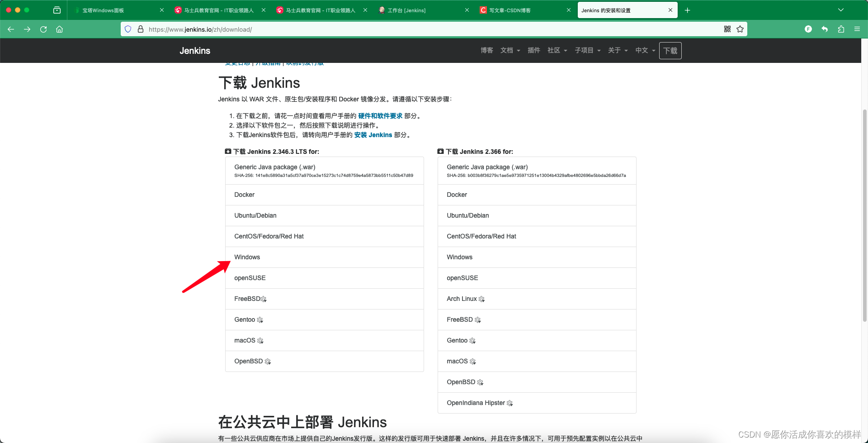Select CentOS/Fedora/Red Hat under LTS
This screenshot has width=868, height=443.
[x=324, y=236]
